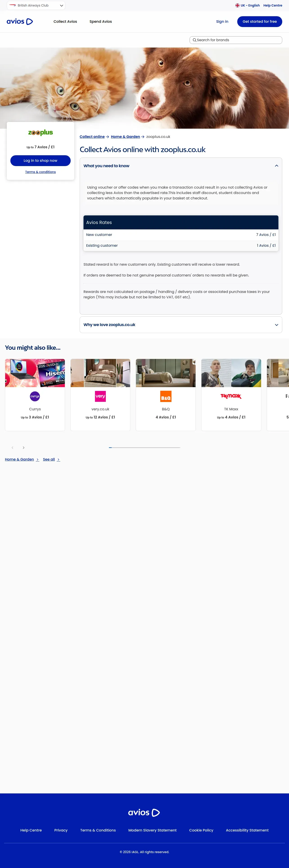The height and width of the screenshot is (868, 289).
Task: Click the Existing customer rate row
Action: pos(181,246)
